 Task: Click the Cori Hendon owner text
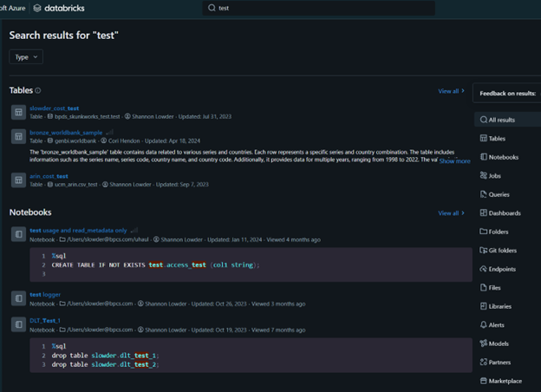click(x=124, y=140)
